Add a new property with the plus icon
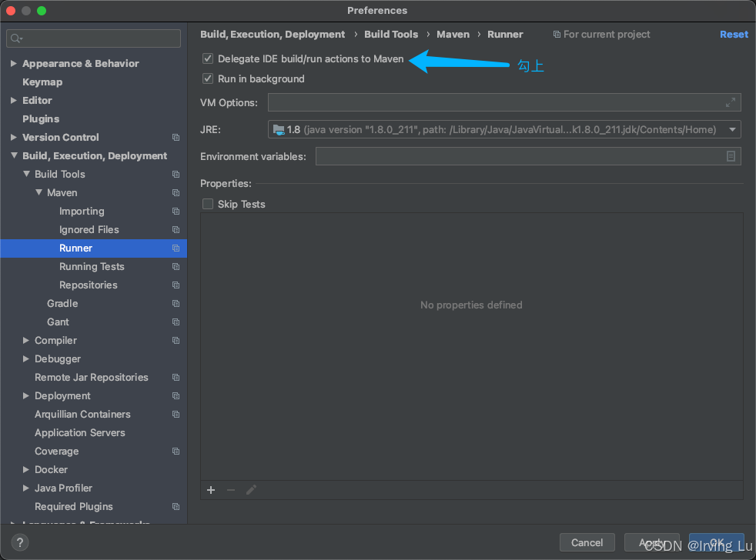 (x=211, y=490)
